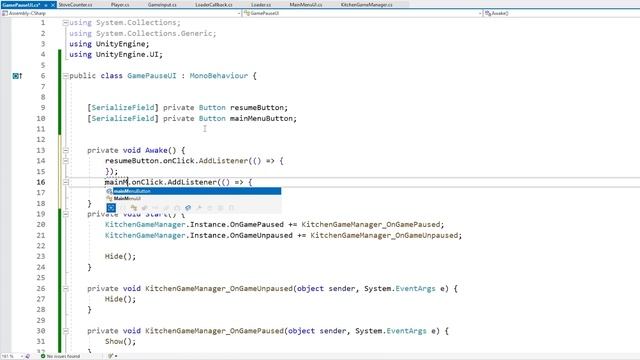Viewport: 640px width, 360px height.
Task: Collapse the Awake method on line 13
Action: pyautogui.click(x=65, y=150)
